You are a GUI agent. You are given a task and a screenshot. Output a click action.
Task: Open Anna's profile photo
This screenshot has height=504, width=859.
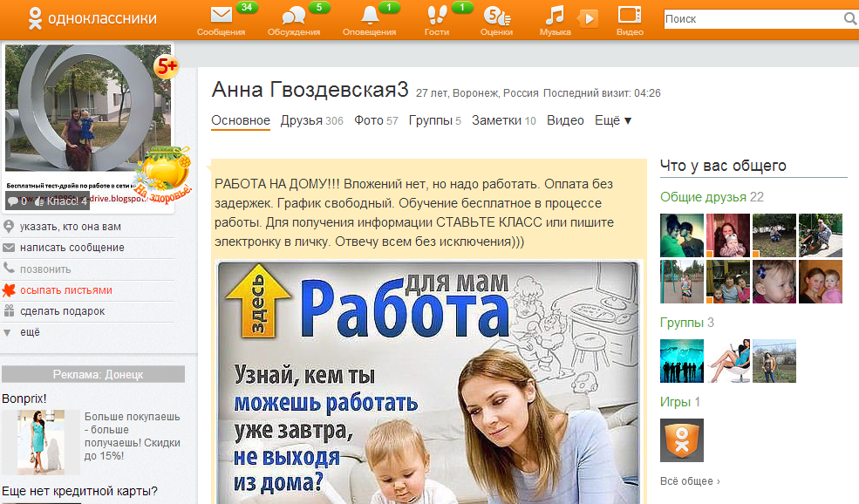88,108
